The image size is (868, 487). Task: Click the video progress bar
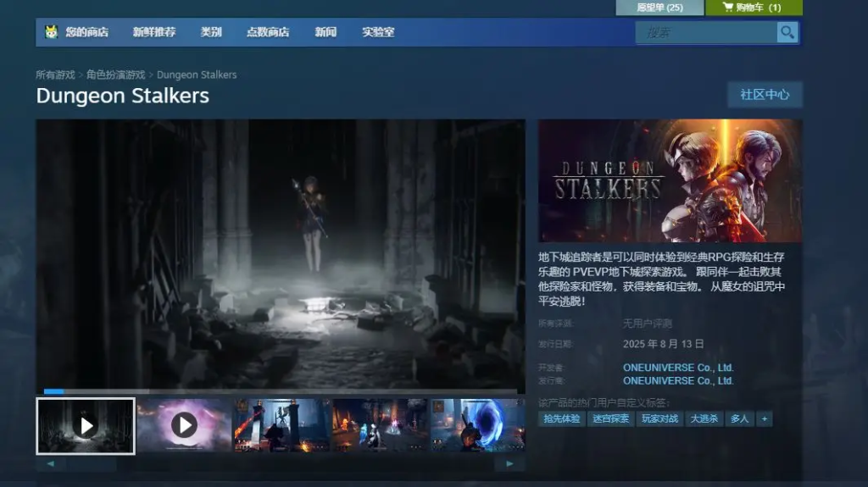(280, 391)
